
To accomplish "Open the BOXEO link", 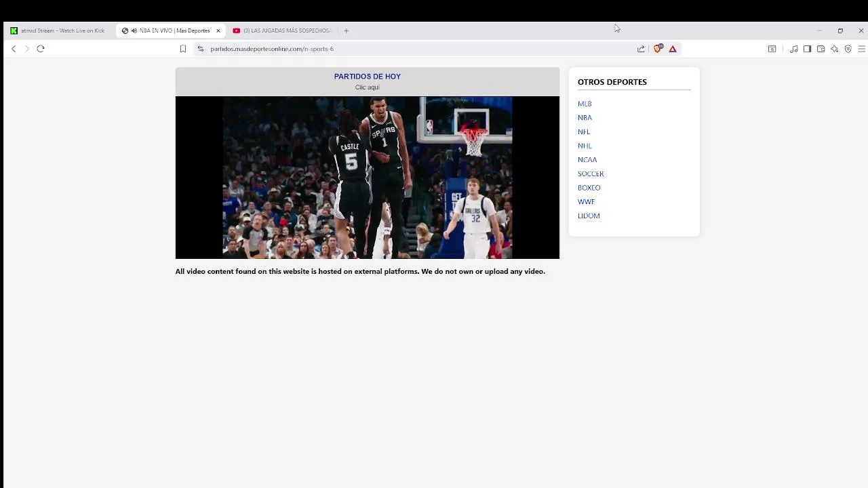I will [x=589, y=188].
